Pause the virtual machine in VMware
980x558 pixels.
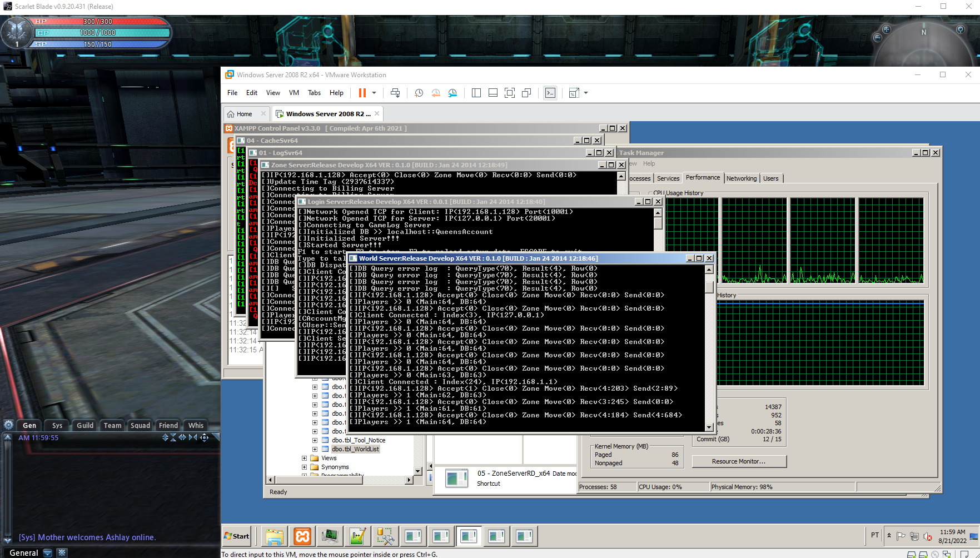point(362,93)
